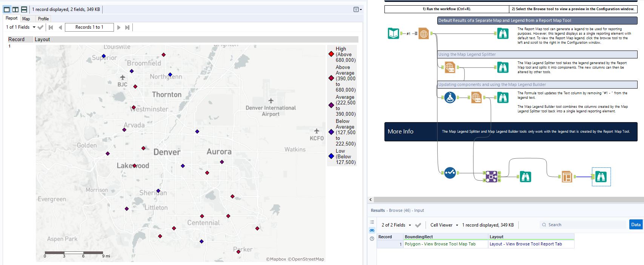Click the Report Map globe tool
The width and height of the screenshot is (644, 265).
[x=424, y=34]
